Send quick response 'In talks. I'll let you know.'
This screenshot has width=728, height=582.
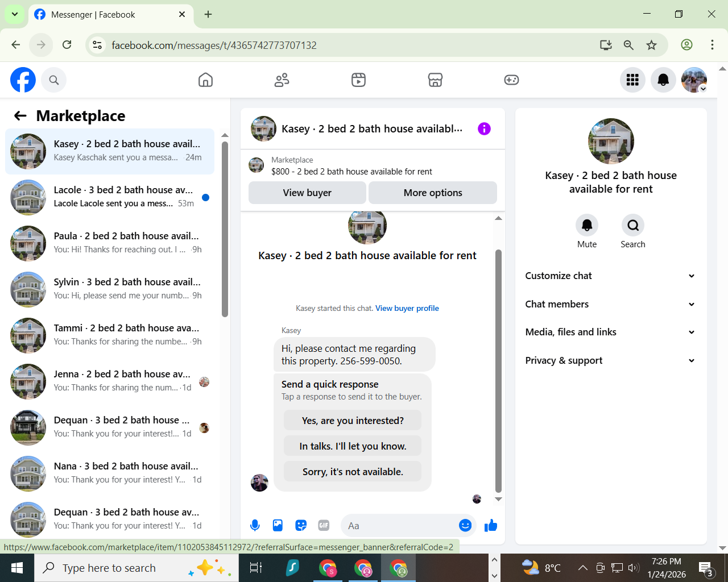(353, 446)
